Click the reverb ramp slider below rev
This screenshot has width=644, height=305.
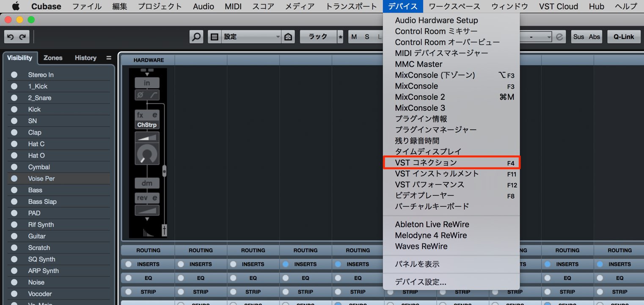(147, 210)
